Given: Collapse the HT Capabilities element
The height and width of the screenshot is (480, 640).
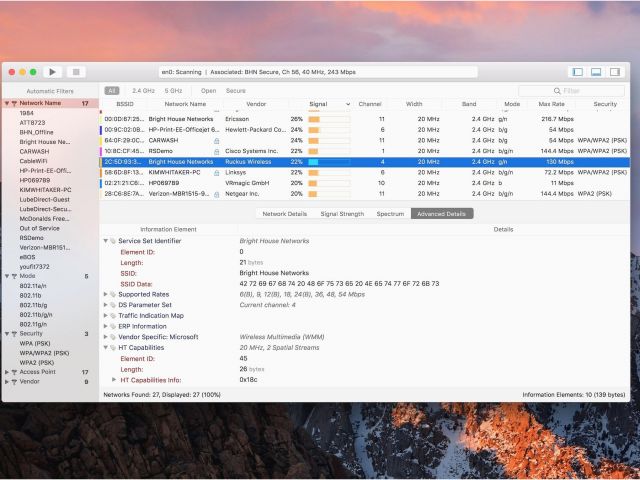Looking at the screenshot, I should pyautogui.click(x=106, y=347).
